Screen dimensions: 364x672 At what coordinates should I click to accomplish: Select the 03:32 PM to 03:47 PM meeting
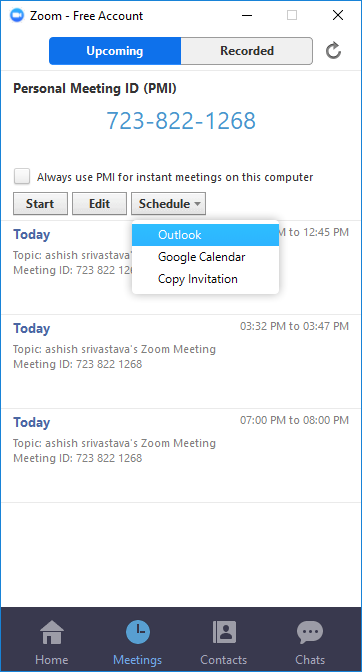pyautogui.click(x=182, y=362)
